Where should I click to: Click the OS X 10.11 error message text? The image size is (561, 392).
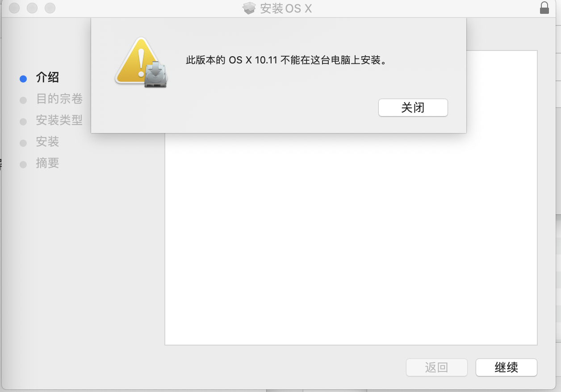point(286,60)
